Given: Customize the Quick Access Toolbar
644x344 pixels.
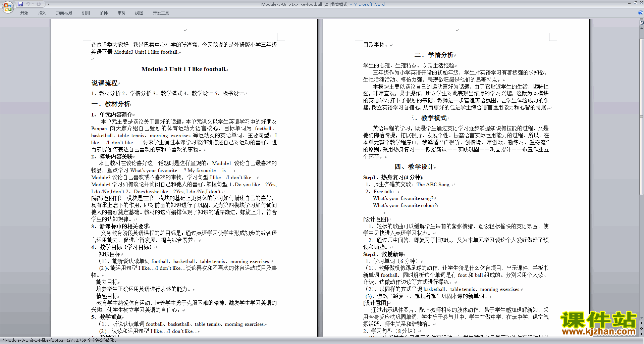Looking at the screenshot, I should [48, 4].
